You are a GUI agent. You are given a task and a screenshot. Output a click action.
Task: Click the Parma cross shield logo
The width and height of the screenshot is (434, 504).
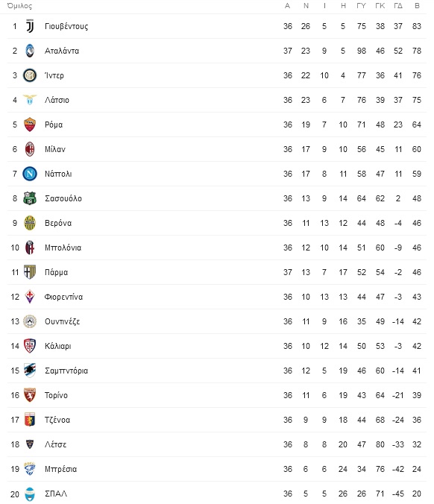[x=30, y=272]
